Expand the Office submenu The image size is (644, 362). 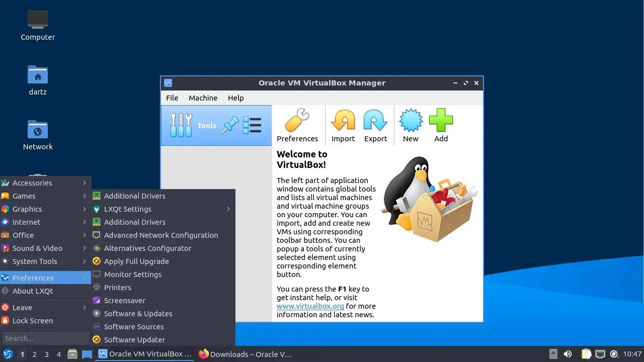45,235
